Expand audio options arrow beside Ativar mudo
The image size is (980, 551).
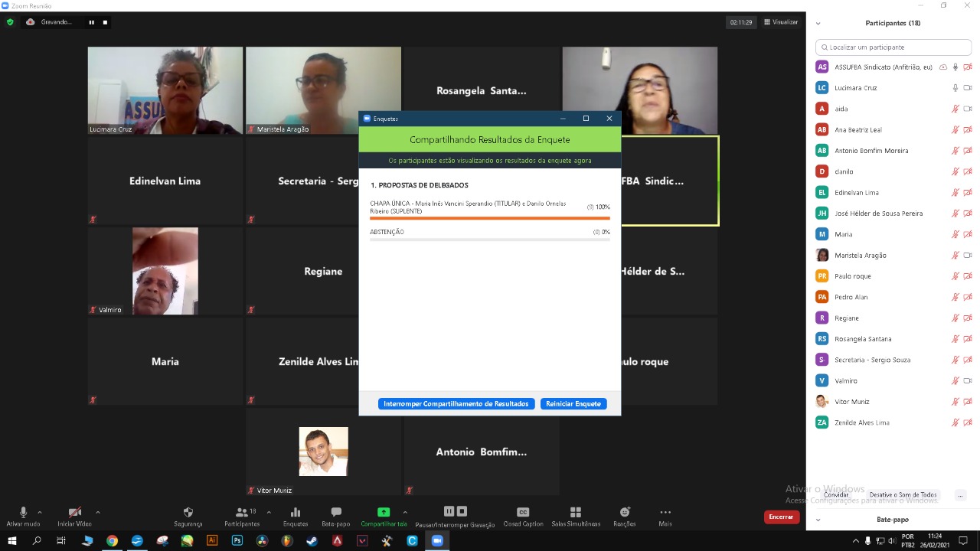click(40, 512)
